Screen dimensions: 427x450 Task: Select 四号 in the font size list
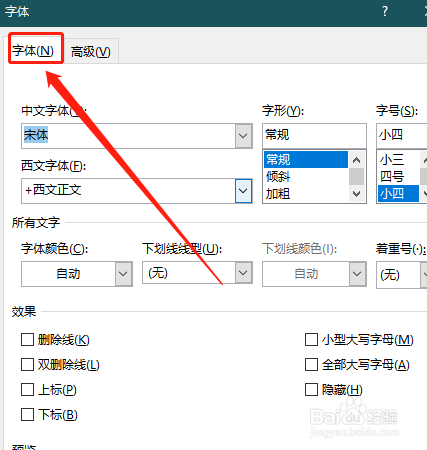(x=398, y=176)
